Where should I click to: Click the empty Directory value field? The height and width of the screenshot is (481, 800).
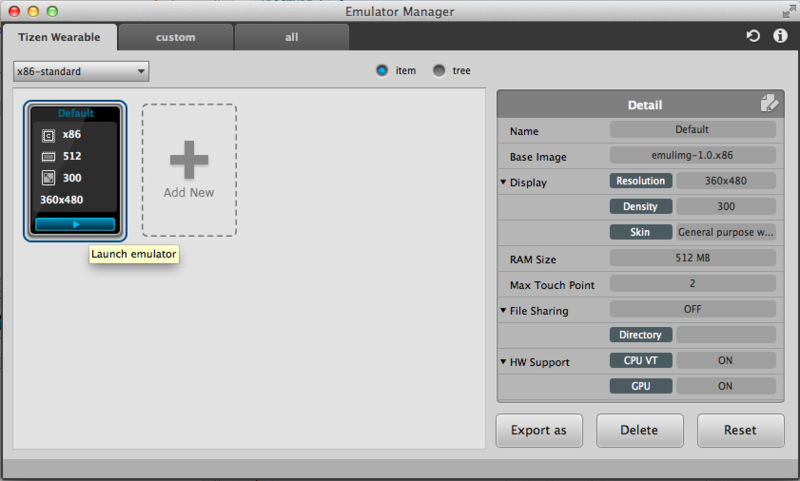click(726, 335)
